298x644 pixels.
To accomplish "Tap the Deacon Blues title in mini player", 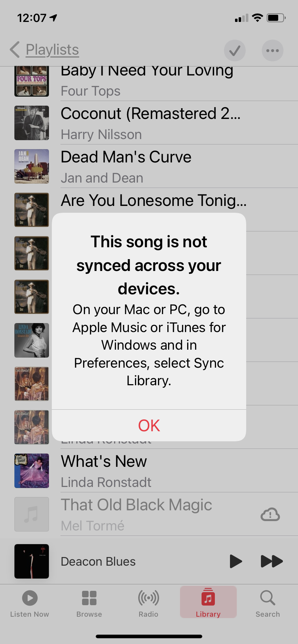I will 98,561.
